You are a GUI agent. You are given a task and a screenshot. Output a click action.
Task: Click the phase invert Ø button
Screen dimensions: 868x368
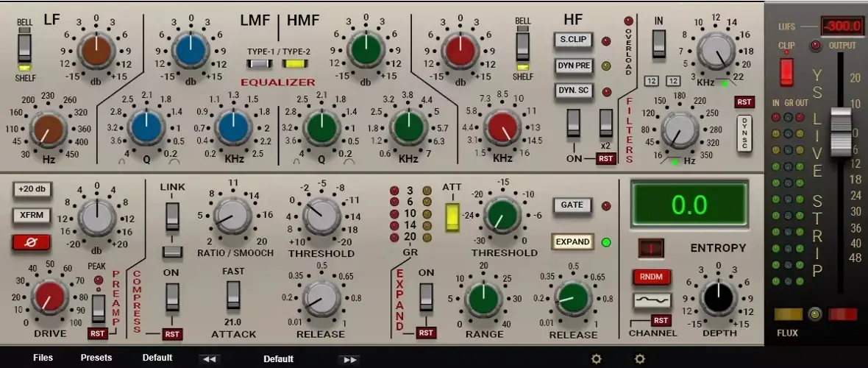coord(31,241)
